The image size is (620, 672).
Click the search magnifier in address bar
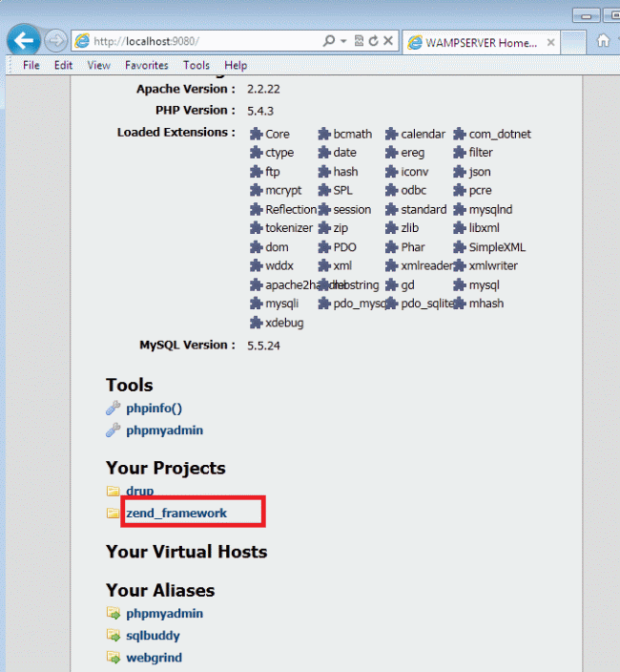[x=328, y=41]
